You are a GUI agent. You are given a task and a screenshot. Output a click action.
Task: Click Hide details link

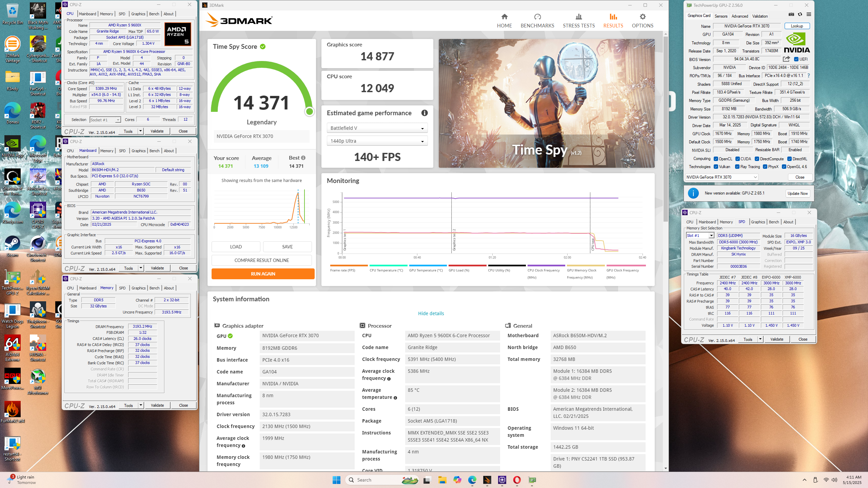[431, 313]
